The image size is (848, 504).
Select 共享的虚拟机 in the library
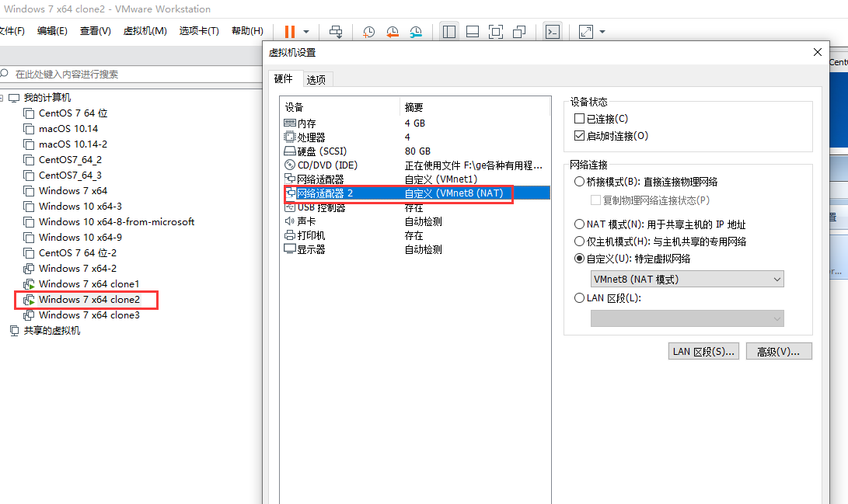point(51,331)
